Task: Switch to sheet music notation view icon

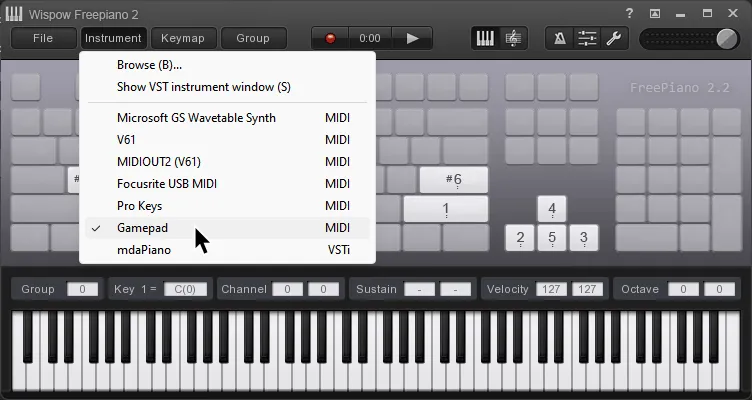Action: click(513, 38)
